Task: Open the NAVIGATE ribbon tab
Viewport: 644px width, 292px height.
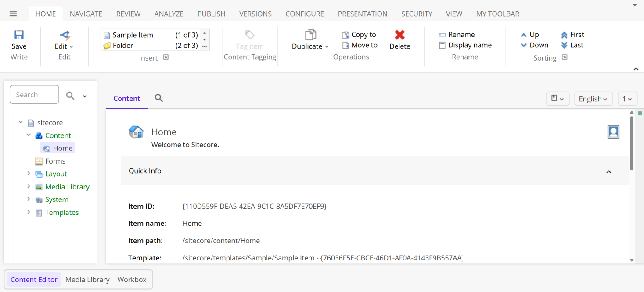Action: point(86,14)
